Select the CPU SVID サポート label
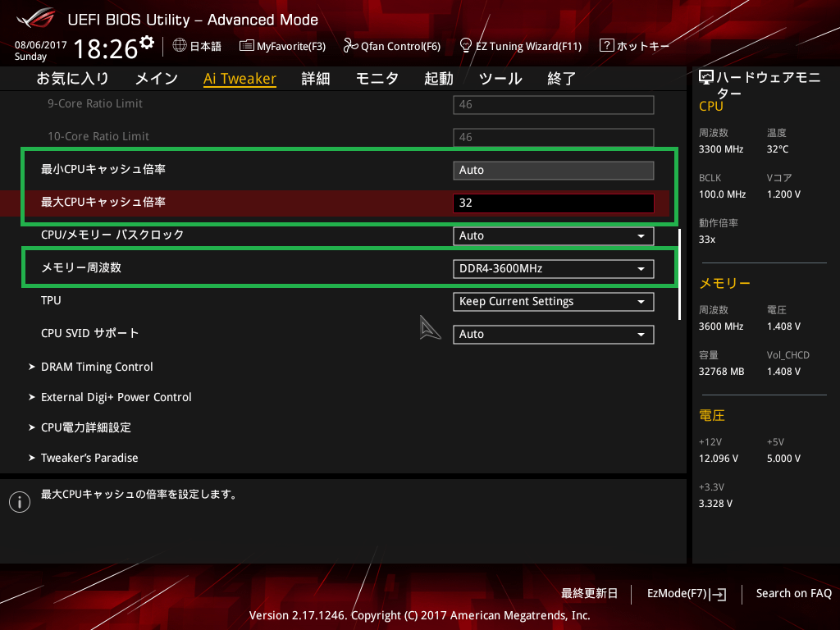This screenshot has width=840, height=630. (90, 333)
